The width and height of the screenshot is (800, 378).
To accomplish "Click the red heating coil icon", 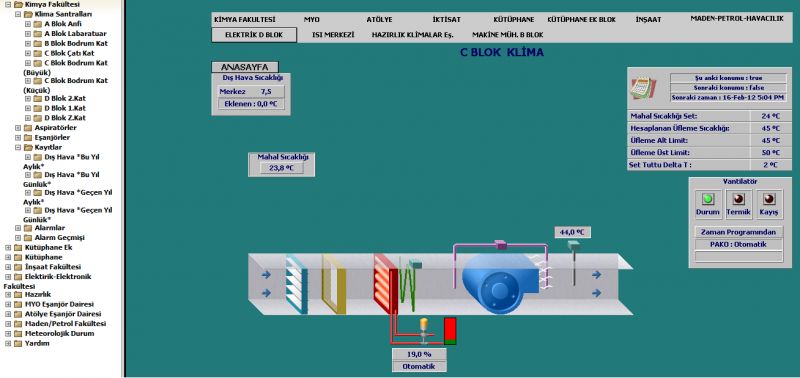I will coord(385,284).
